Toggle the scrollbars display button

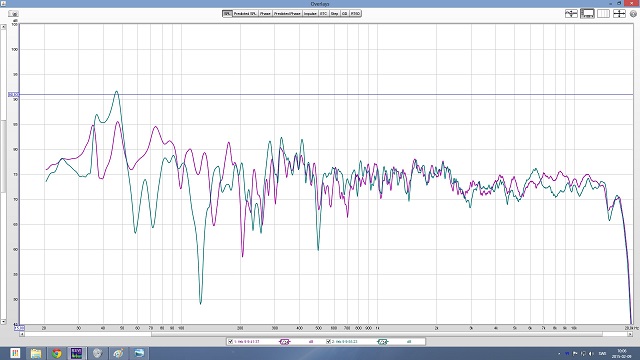point(587,13)
